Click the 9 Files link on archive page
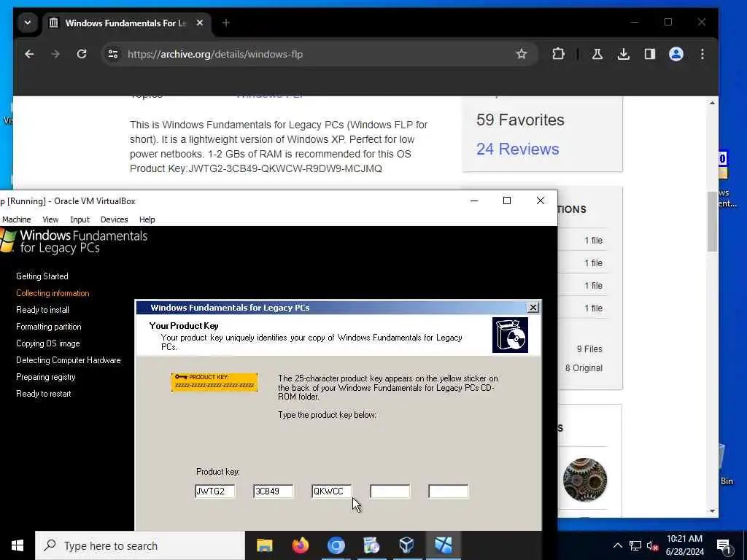This screenshot has width=747, height=560. tap(589, 349)
